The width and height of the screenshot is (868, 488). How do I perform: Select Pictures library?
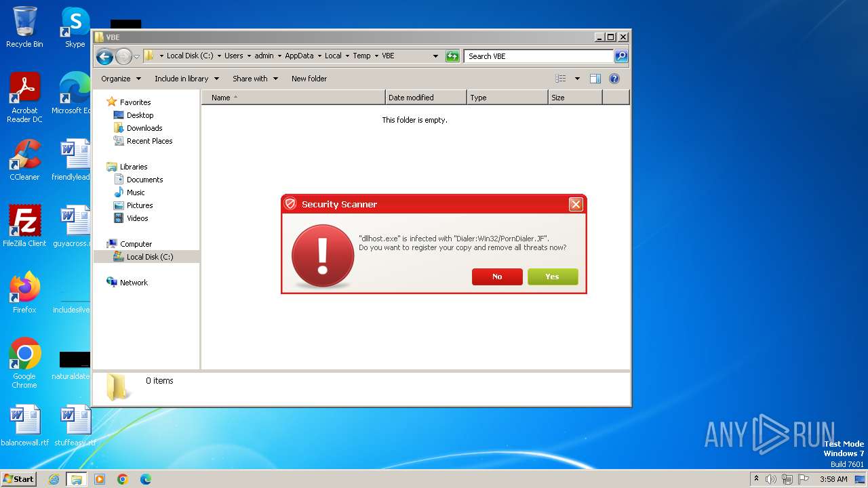[x=140, y=205]
